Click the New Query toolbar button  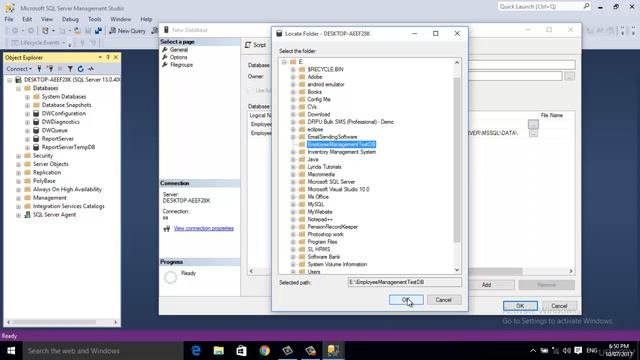click(127, 31)
